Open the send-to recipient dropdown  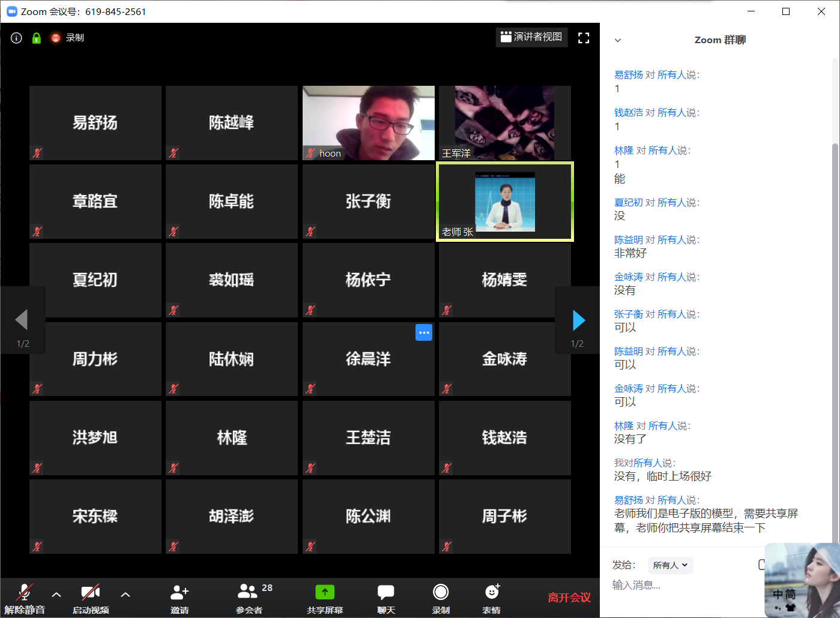click(670, 565)
